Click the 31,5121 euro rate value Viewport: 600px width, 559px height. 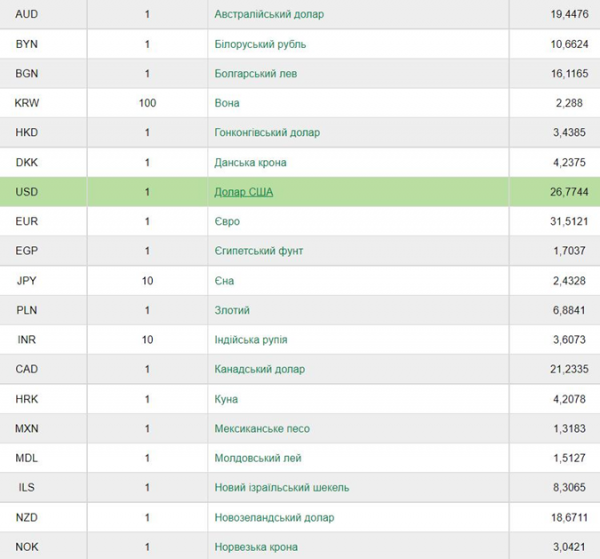569,221
